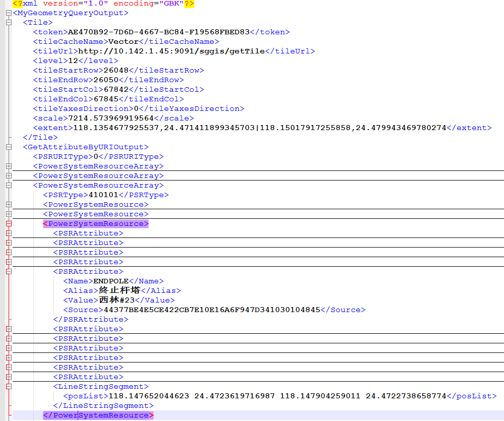The image size is (504, 421).
Task: Expand the first collapsed PowerSystemResourceArray
Action: (x=9, y=166)
